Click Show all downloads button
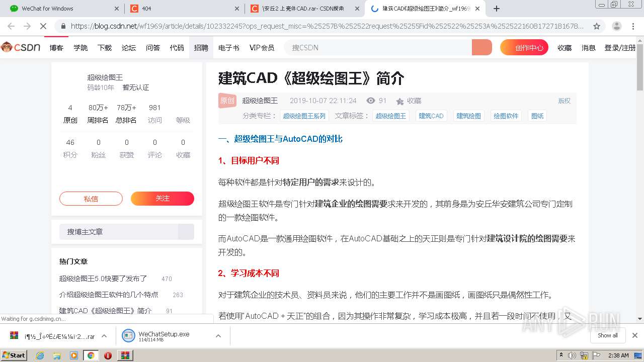Viewport: 644px width, 362px height. (608, 335)
